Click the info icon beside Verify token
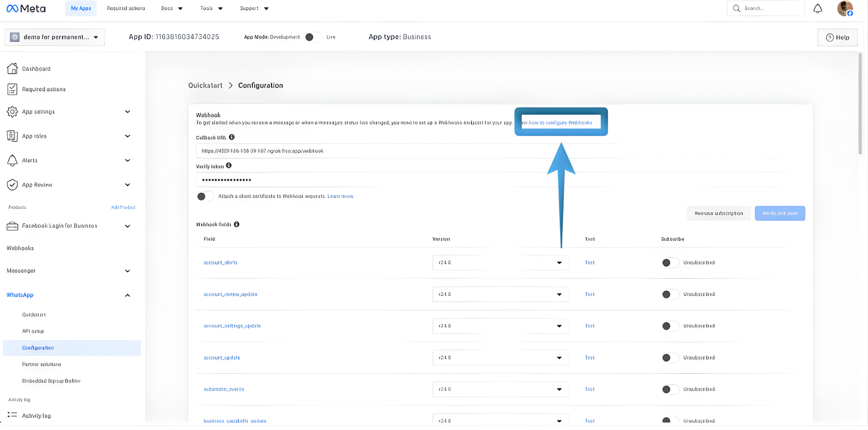This screenshot has height=430, width=868. 229,165
